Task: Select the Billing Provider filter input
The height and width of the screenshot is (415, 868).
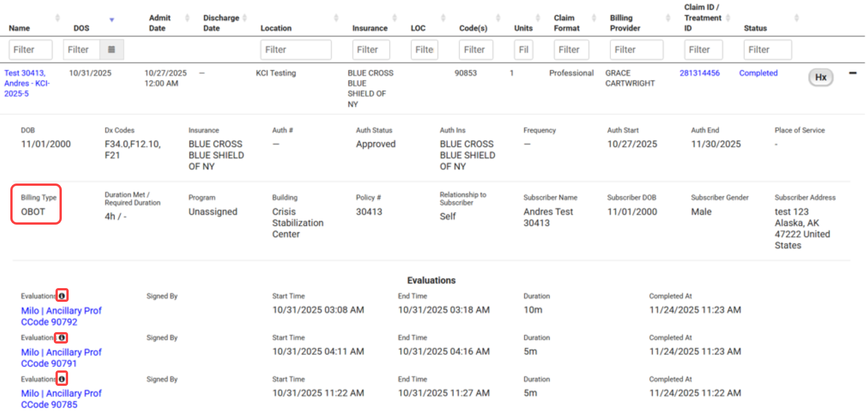Action: [636, 50]
